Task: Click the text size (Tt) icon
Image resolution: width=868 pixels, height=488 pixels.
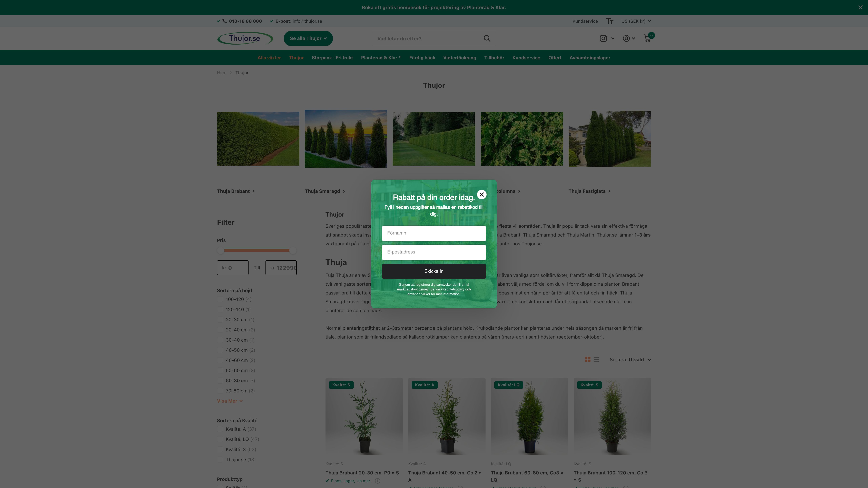Action: (610, 21)
